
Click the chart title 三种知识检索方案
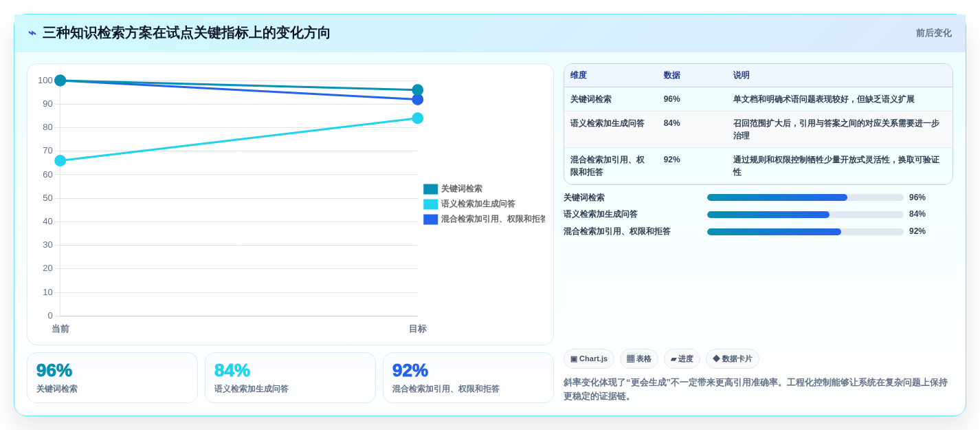(x=186, y=33)
